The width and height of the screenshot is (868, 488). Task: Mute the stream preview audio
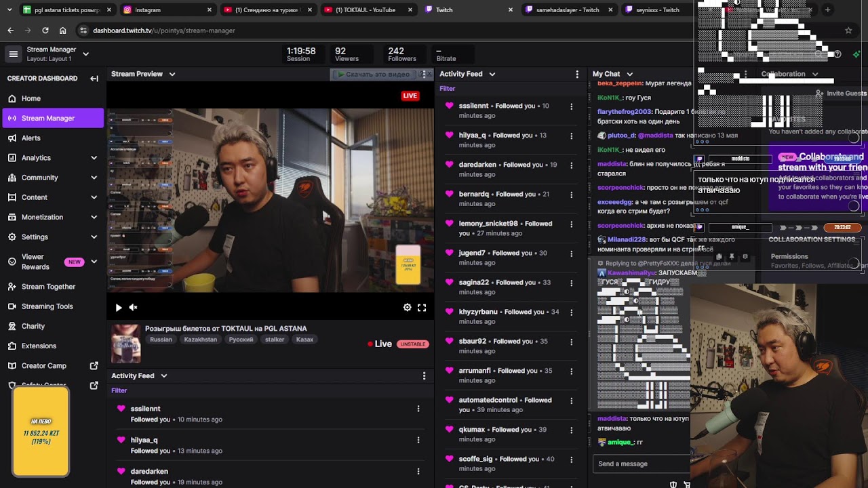(134, 308)
